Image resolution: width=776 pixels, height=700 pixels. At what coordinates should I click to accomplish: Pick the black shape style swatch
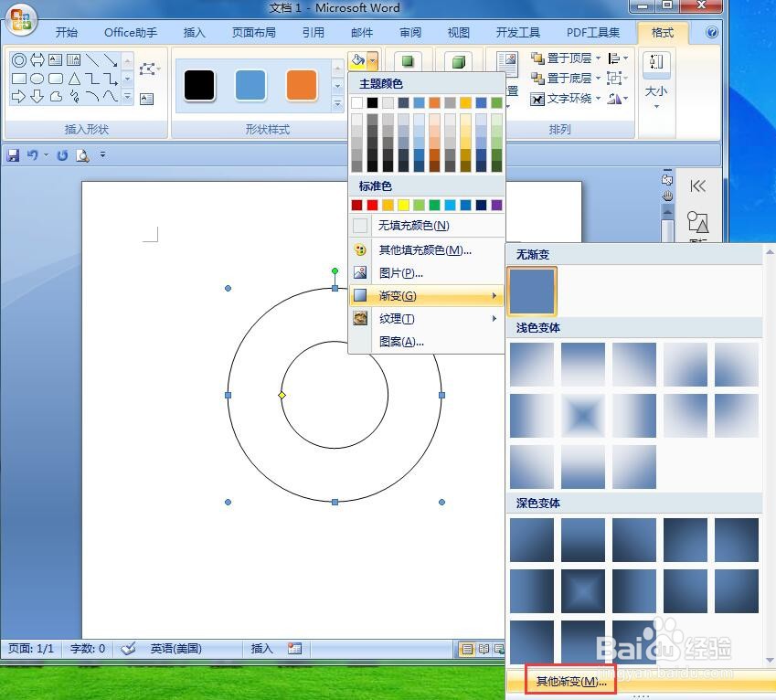[x=199, y=85]
